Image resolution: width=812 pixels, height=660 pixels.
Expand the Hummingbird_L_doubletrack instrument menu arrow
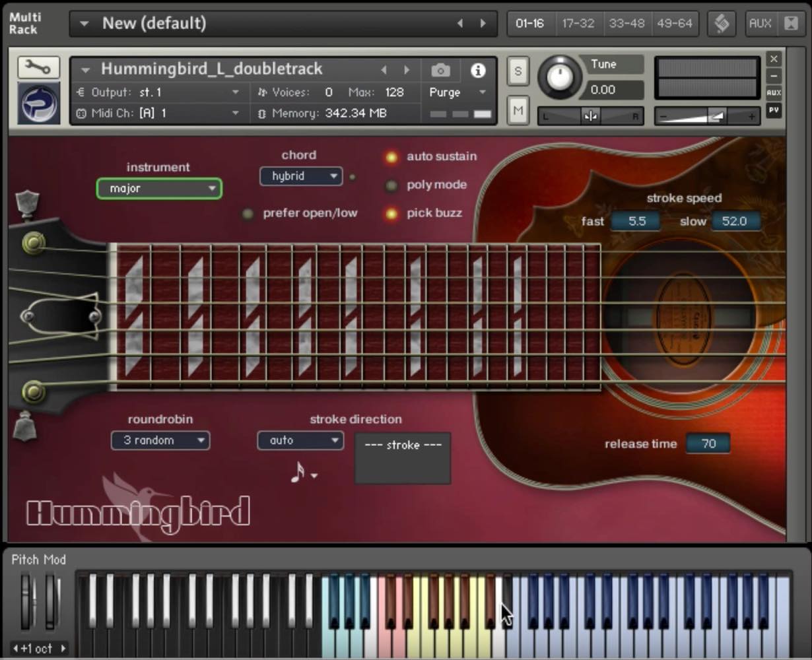pyautogui.click(x=85, y=69)
